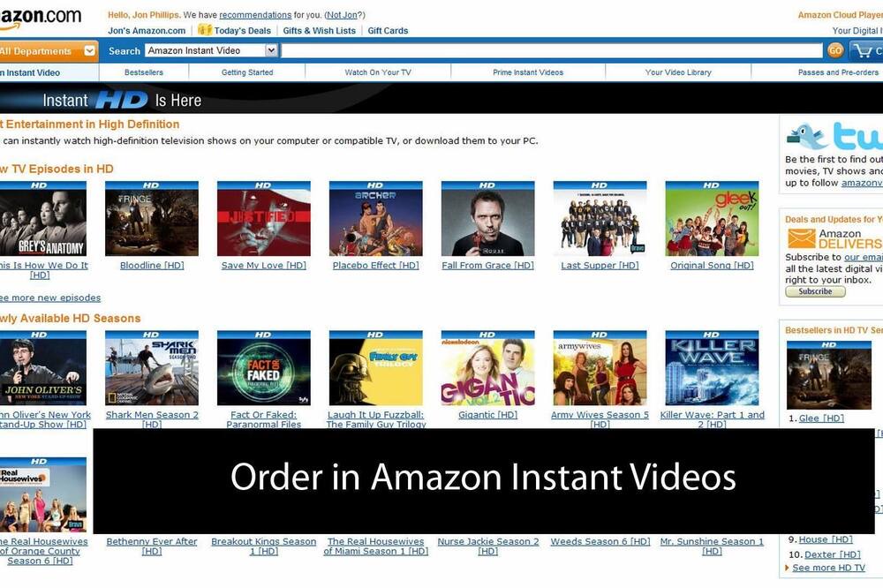
Task: Open the Gift Cards link
Action: [388, 30]
